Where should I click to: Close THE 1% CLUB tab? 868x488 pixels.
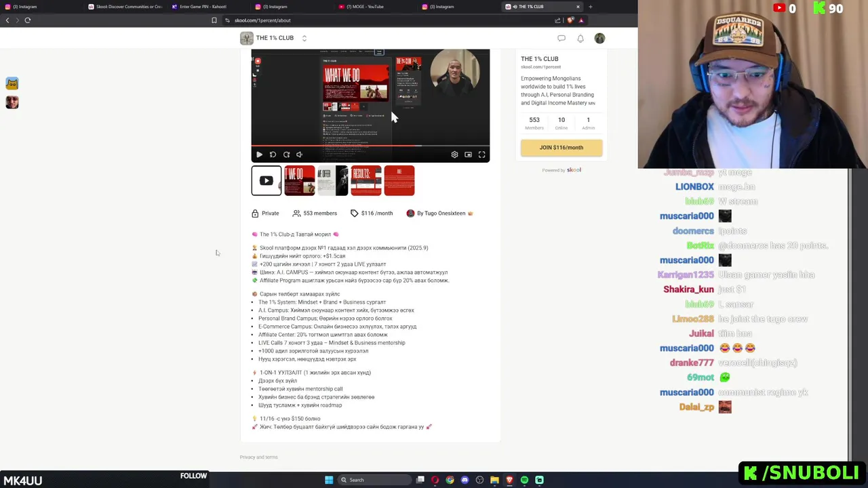(x=578, y=7)
